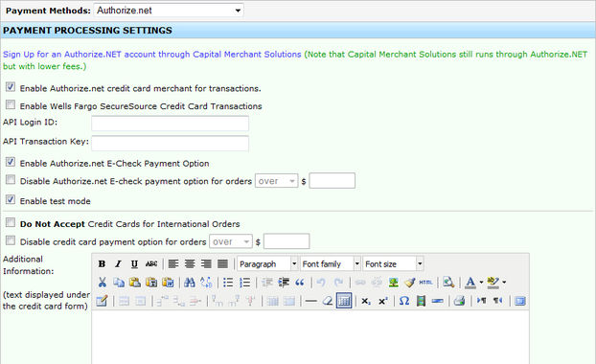Click Paste from Word icon
The height and width of the screenshot is (364, 596).
168,282
